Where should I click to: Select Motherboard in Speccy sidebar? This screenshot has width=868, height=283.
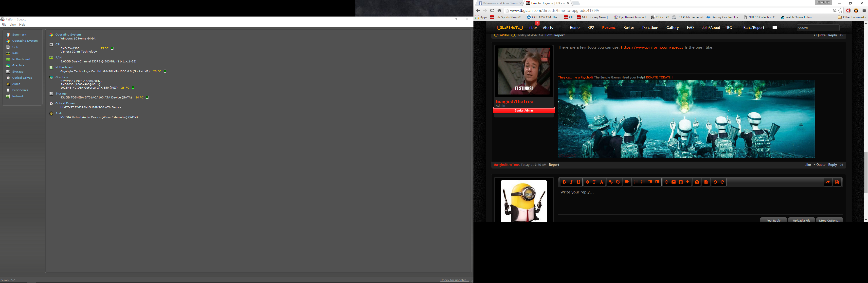click(x=21, y=59)
